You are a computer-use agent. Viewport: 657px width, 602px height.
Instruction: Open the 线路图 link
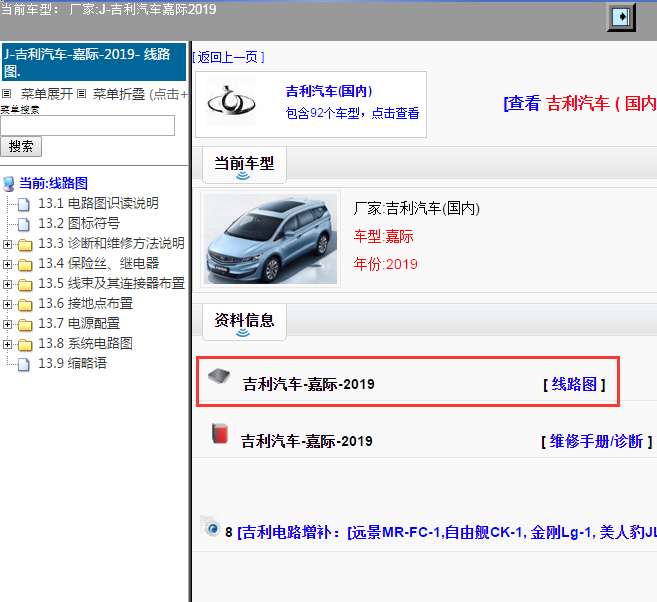click(574, 384)
